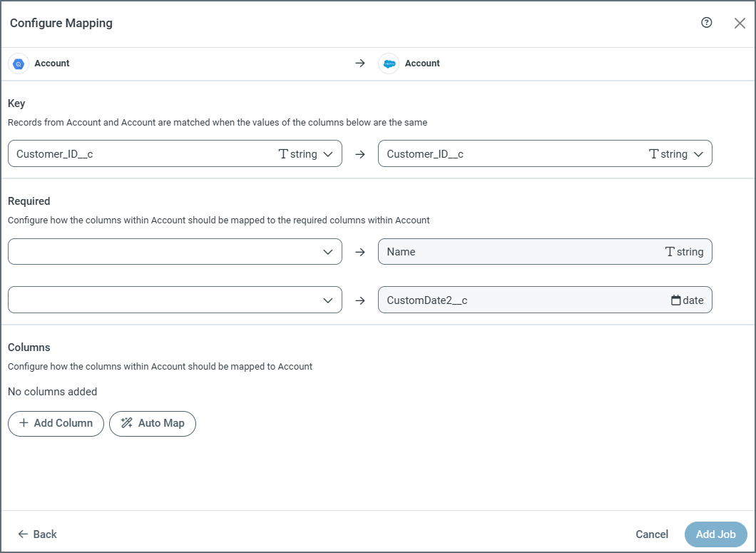Click the Google BigQuery source connector icon
The width and height of the screenshot is (756, 553).
(x=18, y=63)
